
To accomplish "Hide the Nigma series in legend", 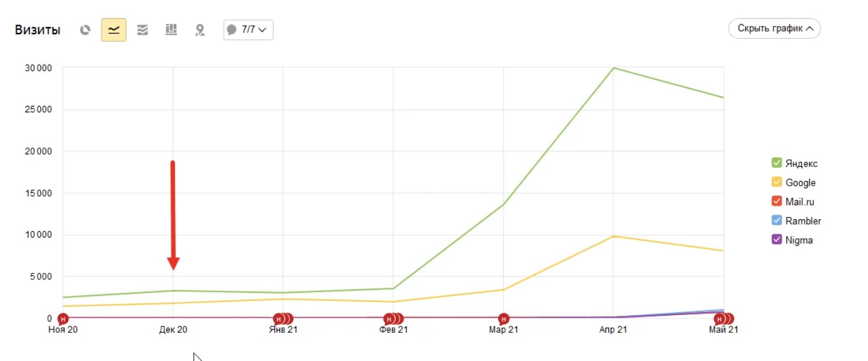I will (x=776, y=240).
